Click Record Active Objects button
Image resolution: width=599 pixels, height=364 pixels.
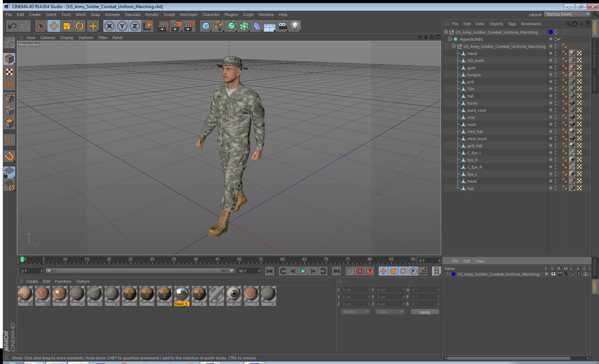coord(350,271)
